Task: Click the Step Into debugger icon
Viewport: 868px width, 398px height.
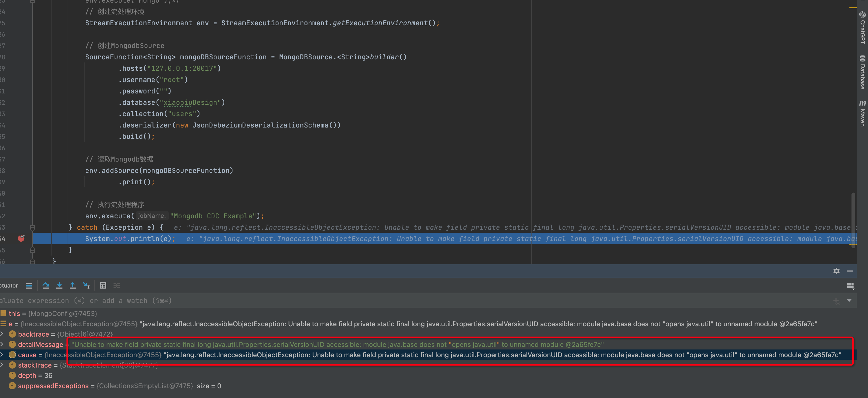Action: tap(59, 285)
